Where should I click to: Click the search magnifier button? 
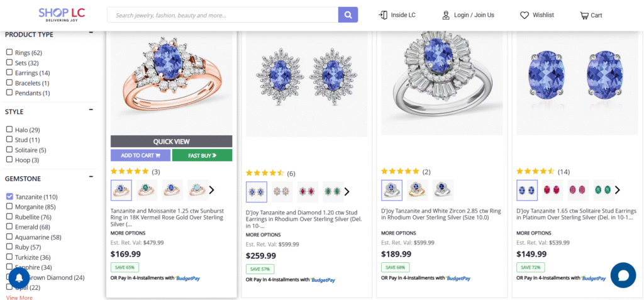pos(348,15)
